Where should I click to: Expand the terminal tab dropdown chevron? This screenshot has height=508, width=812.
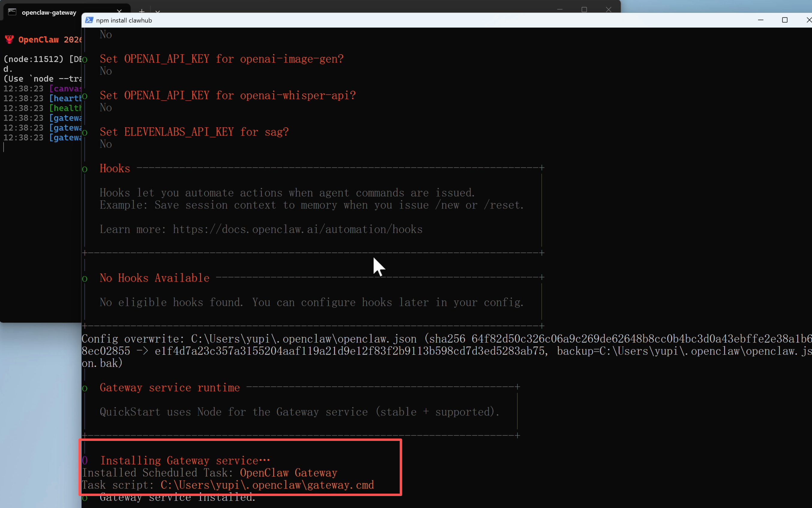(157, 11)
